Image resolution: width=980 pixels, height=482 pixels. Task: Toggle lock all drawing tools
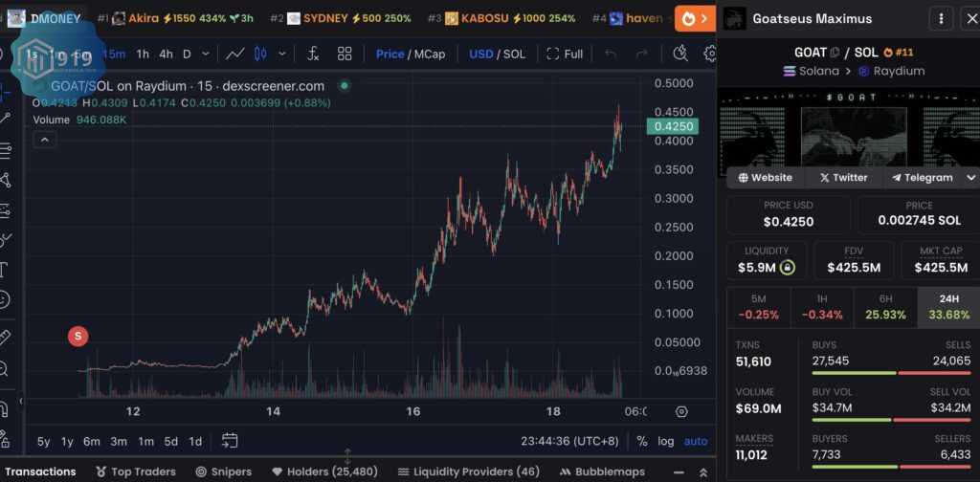(x=5, y=438)
